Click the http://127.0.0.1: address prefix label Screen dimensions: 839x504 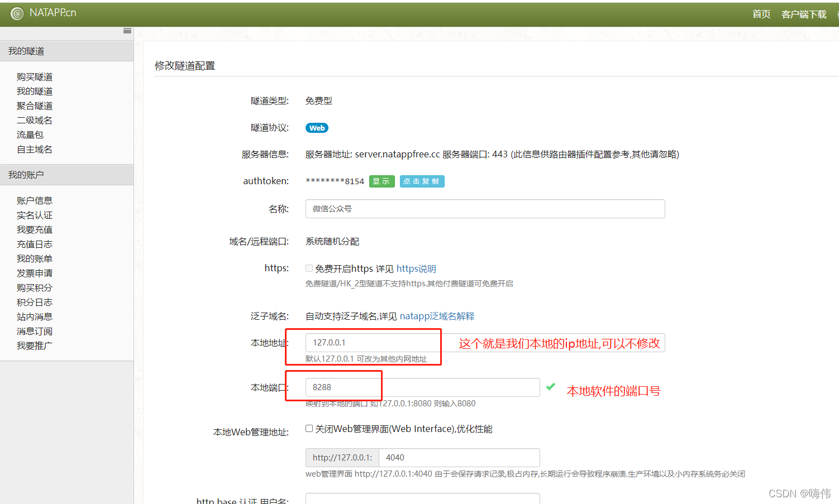point(342,458)
